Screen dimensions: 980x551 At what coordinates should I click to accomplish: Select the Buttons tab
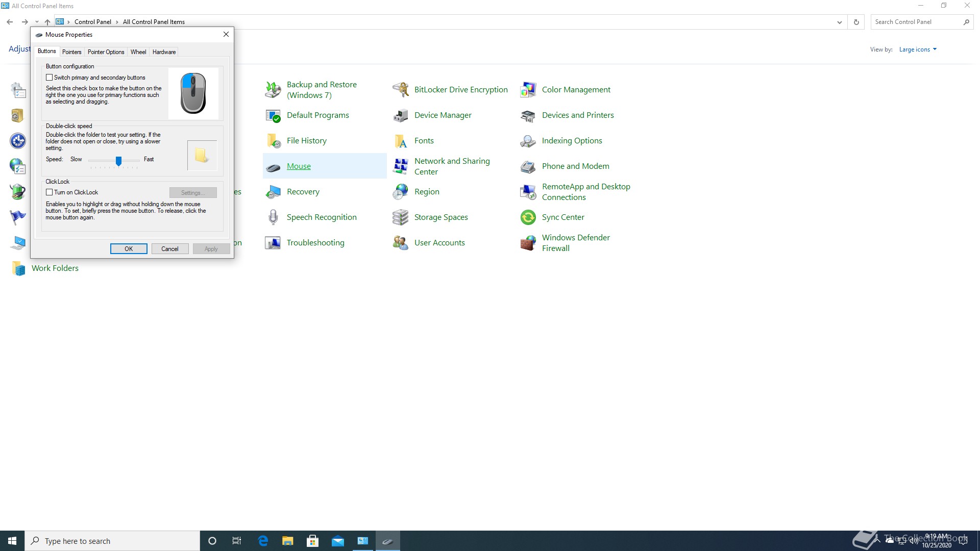[x=47, y=51]
